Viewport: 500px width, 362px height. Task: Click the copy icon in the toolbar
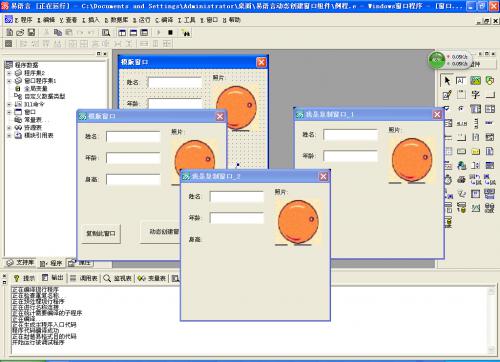coord(58,32)
